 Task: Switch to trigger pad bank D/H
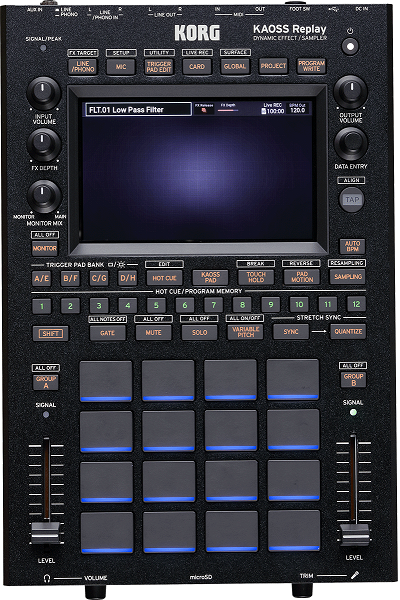128,278
